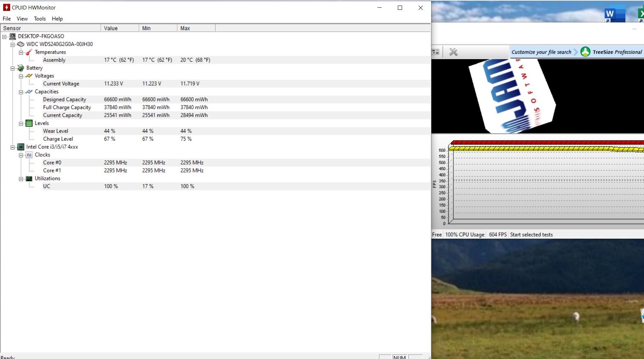Screen dimensions: 644x359
Task: Click the green Levels icon
Action: (x=29, y=123)
